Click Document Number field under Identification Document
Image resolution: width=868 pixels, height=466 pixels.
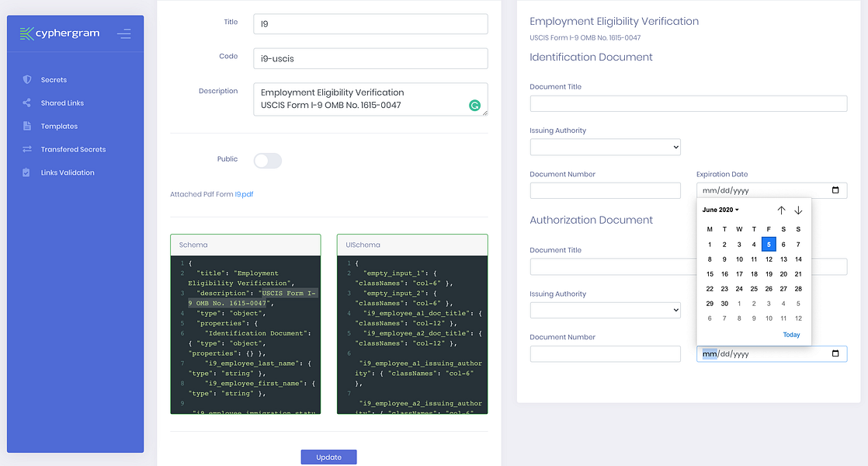tap(605, 190)
